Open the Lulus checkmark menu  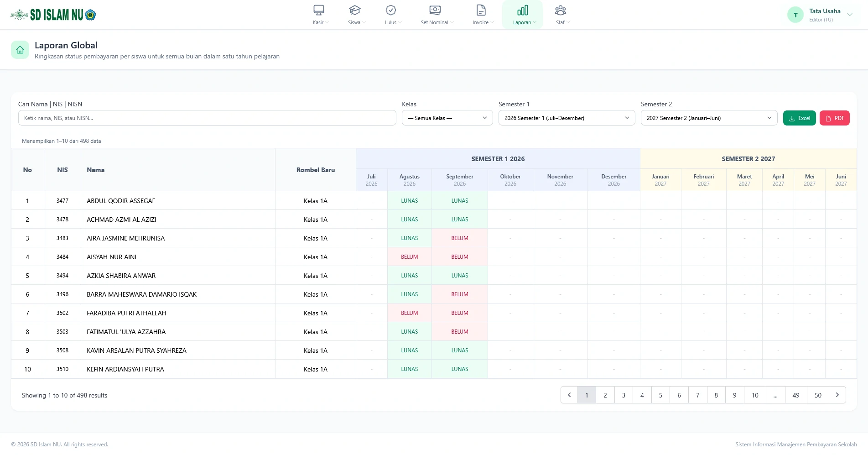coord(391,10)
